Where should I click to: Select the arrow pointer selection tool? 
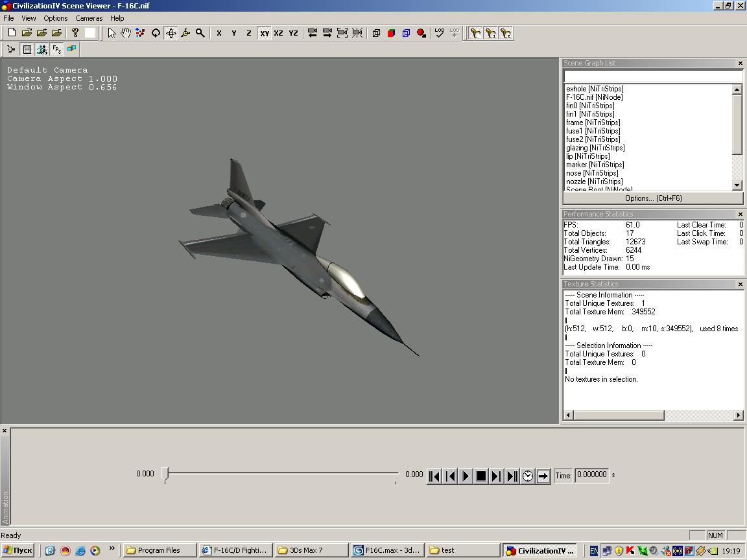pyautogui.click(x=112, y=33)
